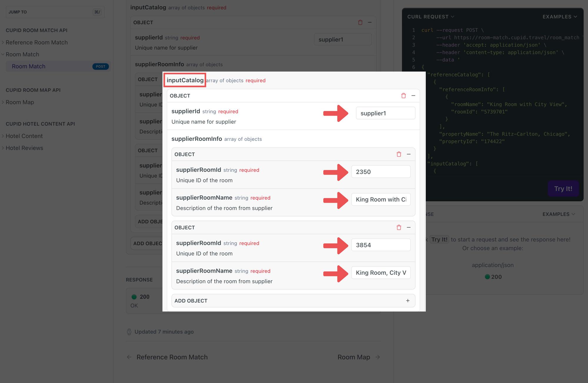Click trash icon in background OBJECT header

pyautogui.click(x=360, y=22)
